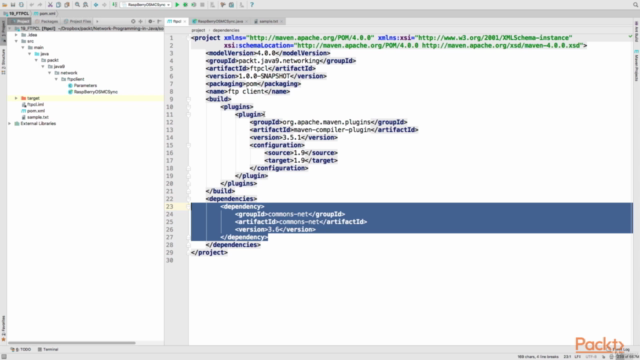Click the Paste toolbar icon

[x=67, y=4]
